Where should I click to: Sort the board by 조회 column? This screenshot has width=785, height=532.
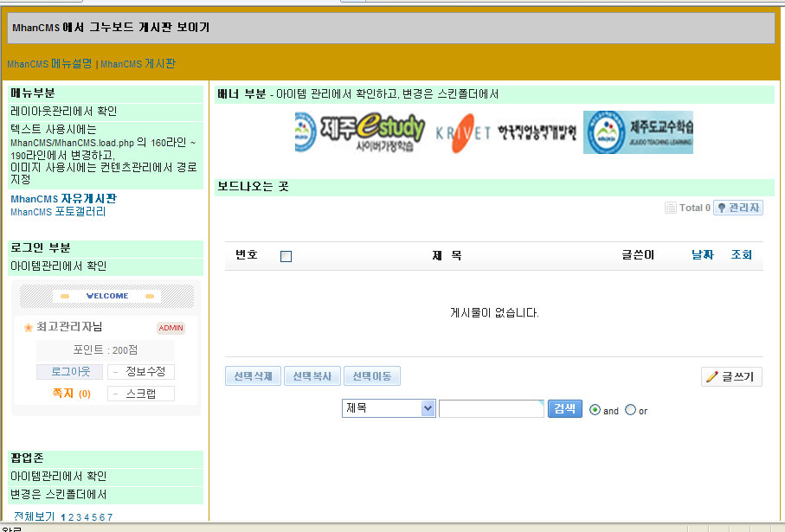click(742, 255)
